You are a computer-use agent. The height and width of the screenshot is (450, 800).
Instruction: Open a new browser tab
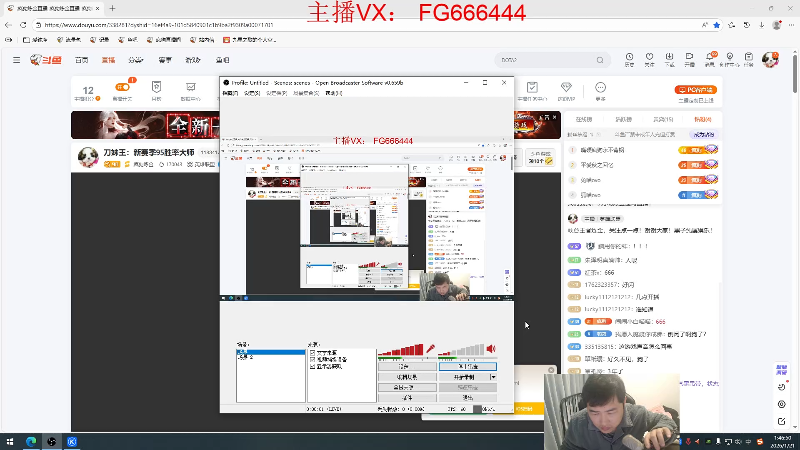pos(112,8)
